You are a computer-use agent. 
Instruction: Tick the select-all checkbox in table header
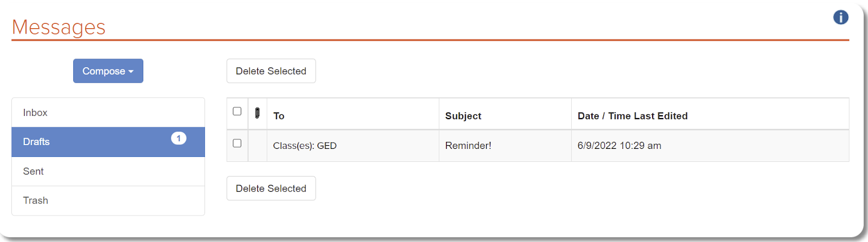(237, 111)
